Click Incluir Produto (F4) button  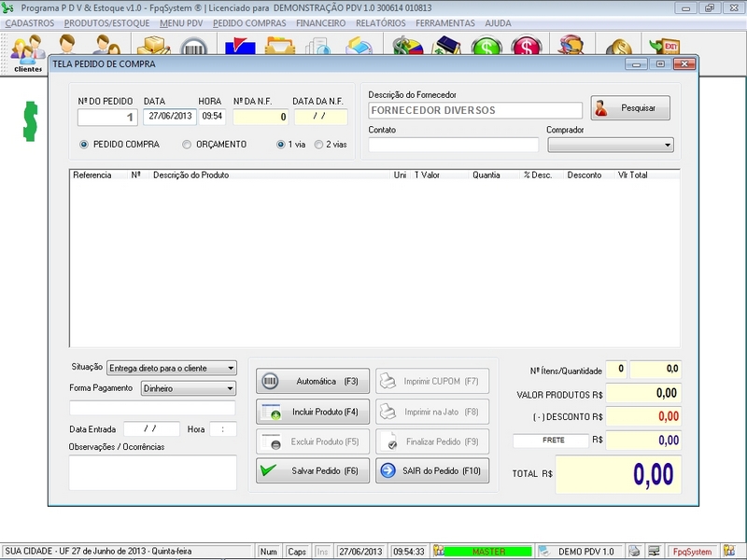pyautogui.click(x=313, y=412)
